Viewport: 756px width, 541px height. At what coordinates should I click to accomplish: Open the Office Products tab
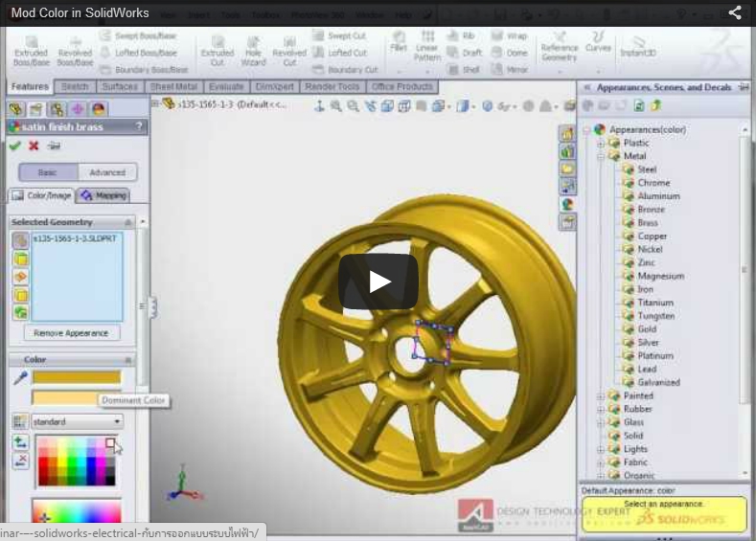(402, 86)
